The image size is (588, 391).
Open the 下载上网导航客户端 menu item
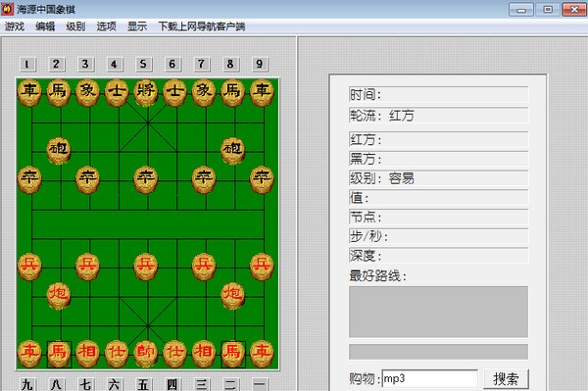pos(201,26)
